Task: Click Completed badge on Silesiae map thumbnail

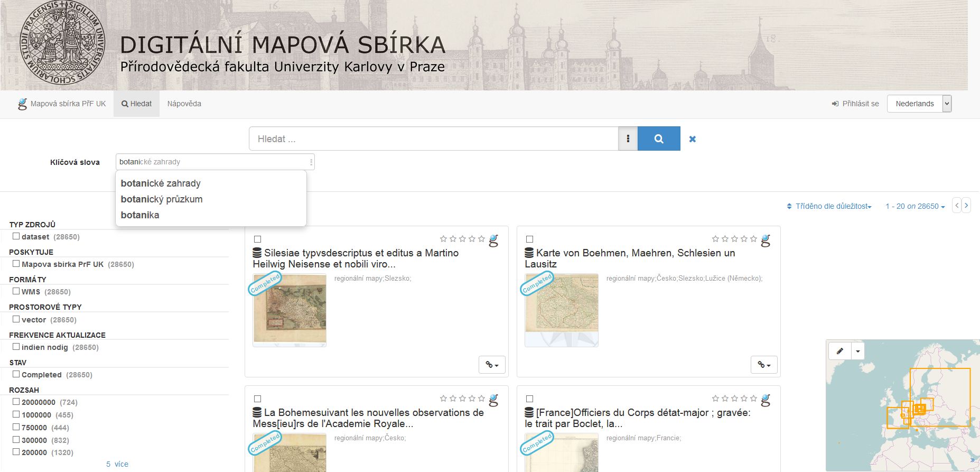Action: [x=265, y=284]
